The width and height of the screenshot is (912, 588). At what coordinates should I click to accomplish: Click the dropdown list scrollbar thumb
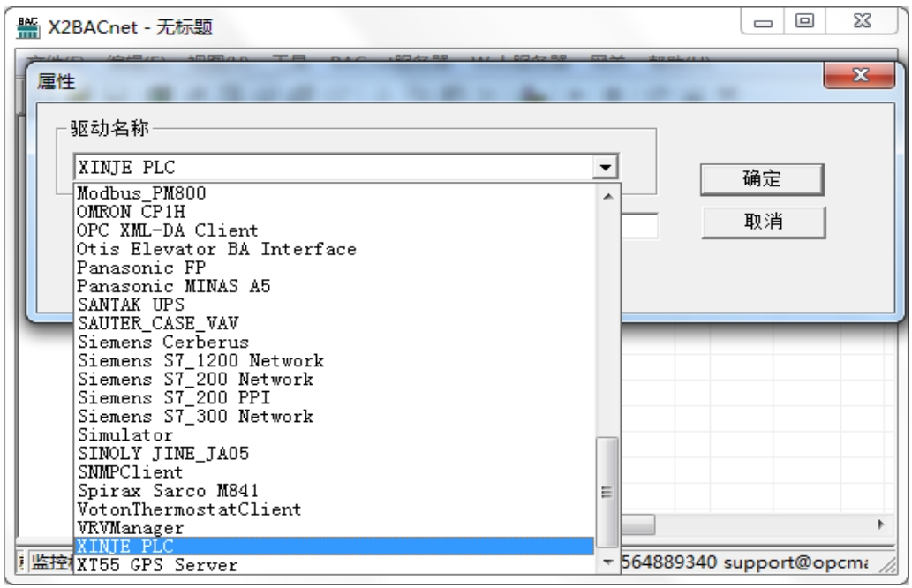[x=607, y=492]
